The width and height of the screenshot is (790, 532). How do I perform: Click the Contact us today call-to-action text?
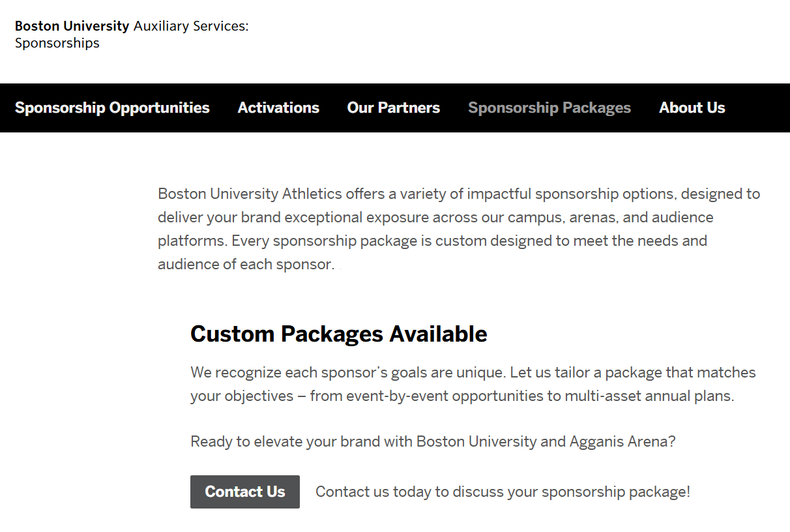tap(503, 492)
